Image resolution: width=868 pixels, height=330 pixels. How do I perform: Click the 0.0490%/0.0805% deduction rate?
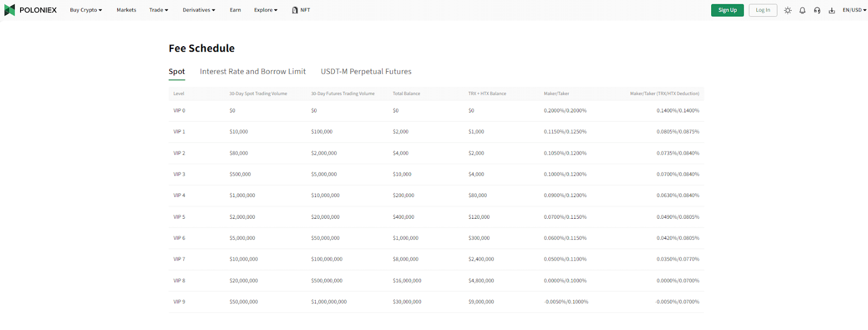[678, 217]
